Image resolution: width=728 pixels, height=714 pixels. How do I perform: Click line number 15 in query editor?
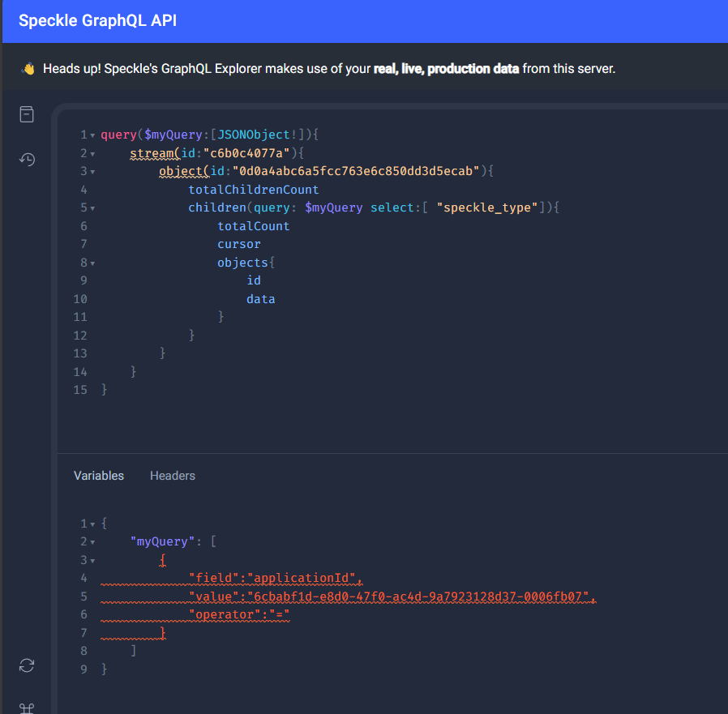(x=80, y=390)
